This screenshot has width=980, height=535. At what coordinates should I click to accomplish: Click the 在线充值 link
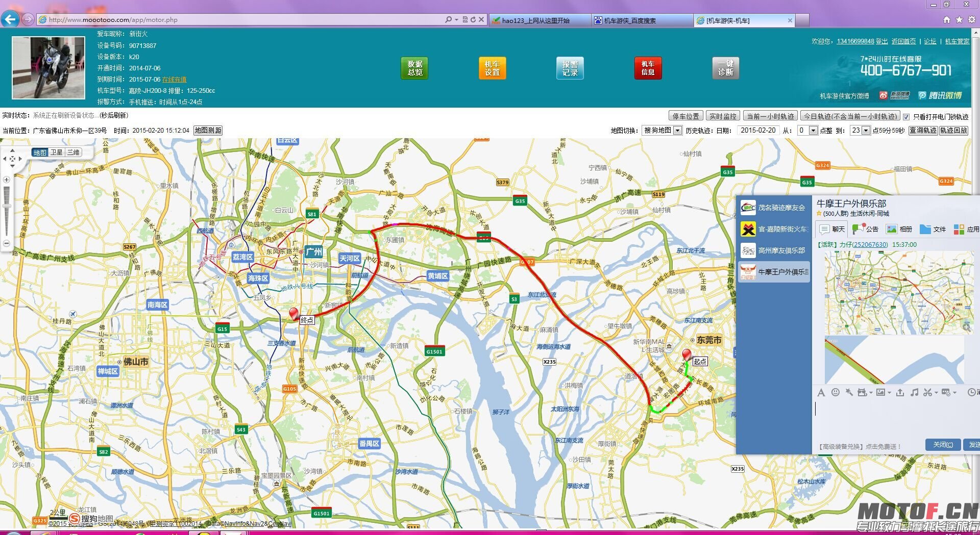click(174, 80)
